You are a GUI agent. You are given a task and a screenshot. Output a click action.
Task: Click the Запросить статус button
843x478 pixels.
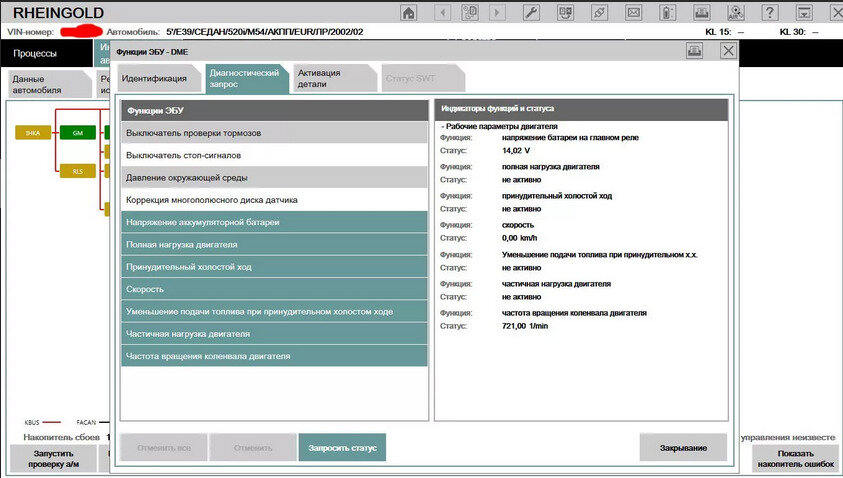(x=342, y=447)
